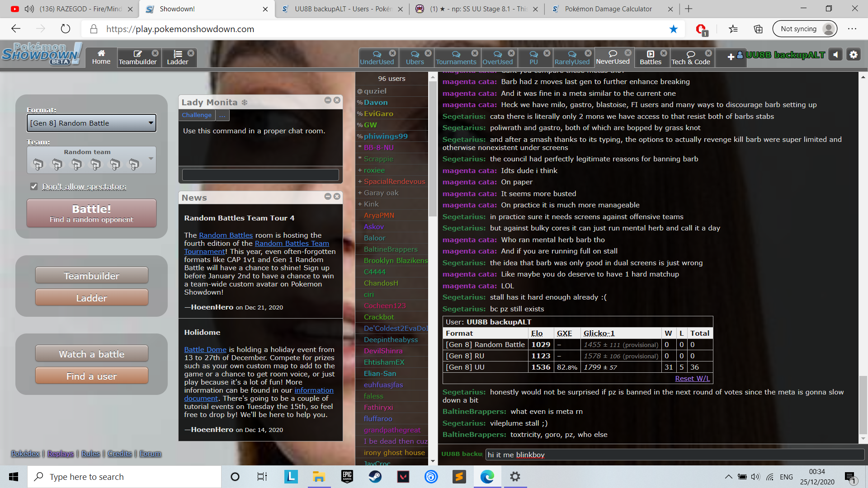Expand the Random team selector

point(92,160)
